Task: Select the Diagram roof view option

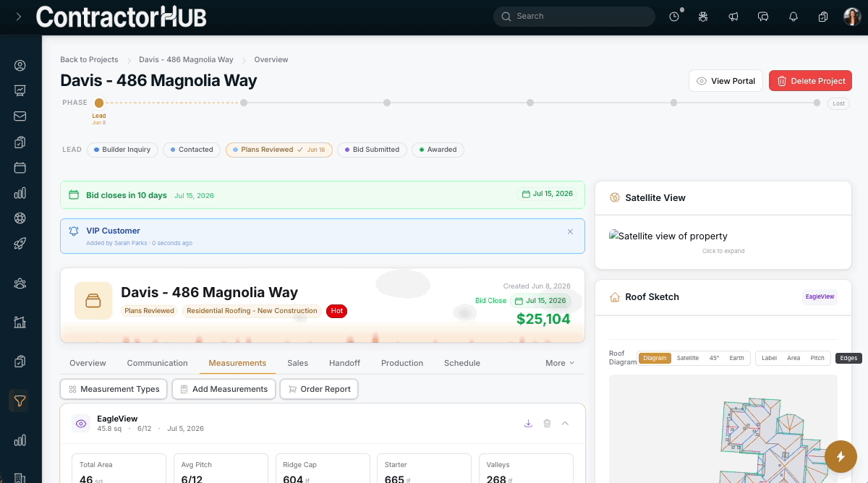Action: pos(654,358)
